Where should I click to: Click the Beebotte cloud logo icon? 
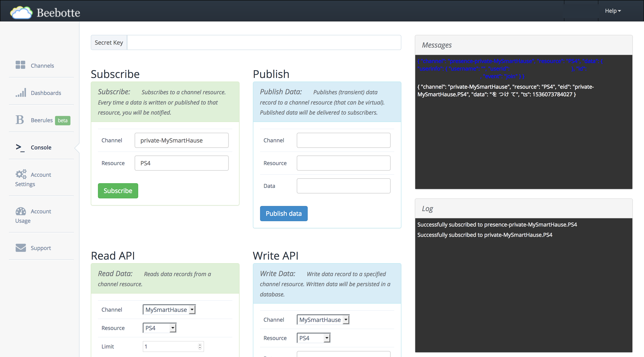[21, 13]
